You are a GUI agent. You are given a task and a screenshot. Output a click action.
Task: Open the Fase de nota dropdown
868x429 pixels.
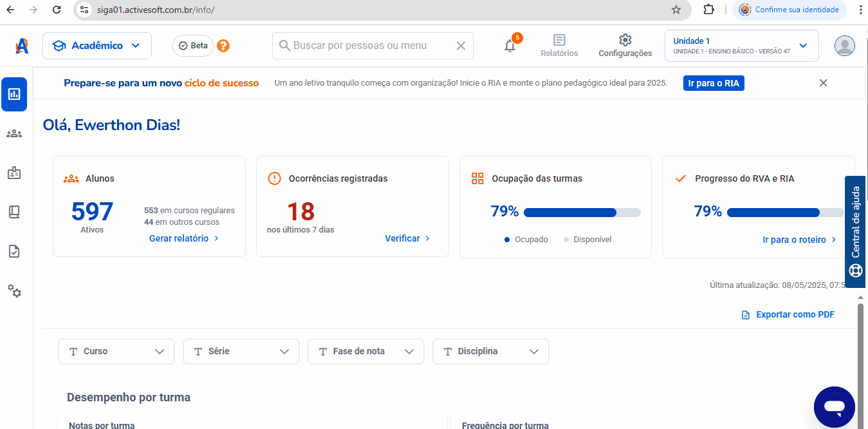pyautogui.click(x=365, y=351)
